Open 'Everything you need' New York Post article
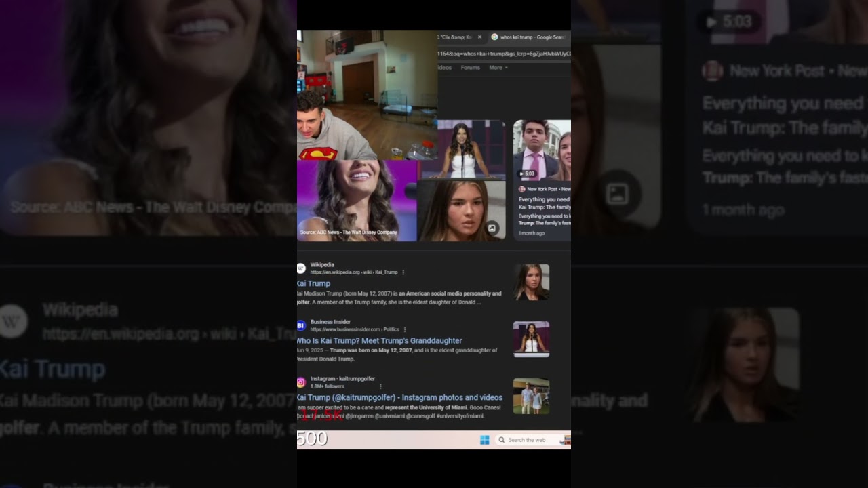The width and height of the screenshot is (868, 488). (x=545, y=203)
